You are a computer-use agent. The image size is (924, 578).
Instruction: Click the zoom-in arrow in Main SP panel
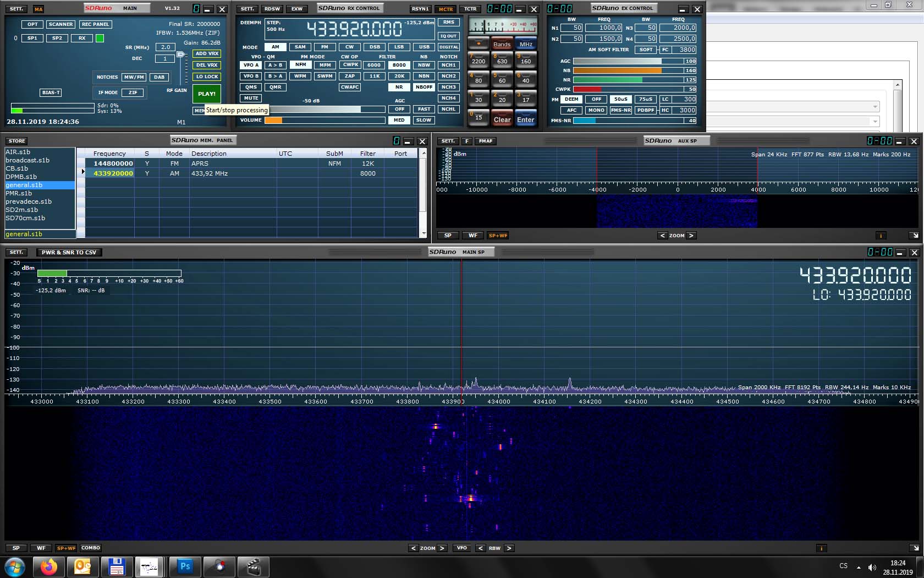(x=441, y=548)
